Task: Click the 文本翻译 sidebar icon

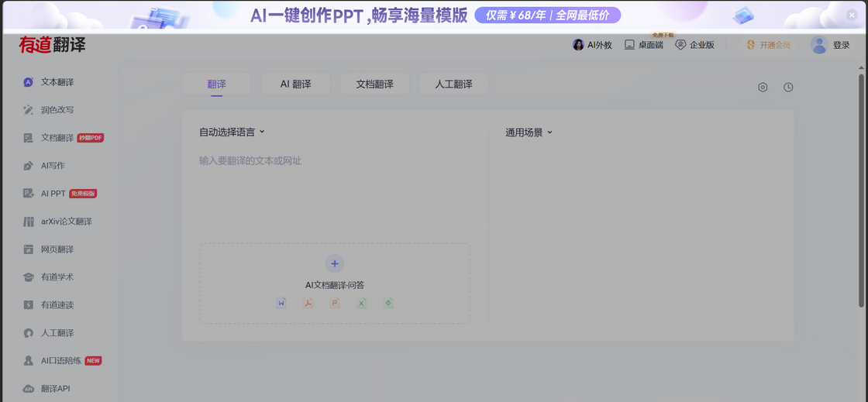Action: 28,82
